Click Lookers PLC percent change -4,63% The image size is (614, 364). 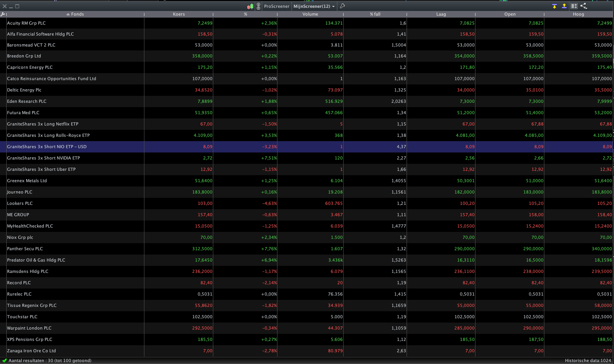click(270, 203)
